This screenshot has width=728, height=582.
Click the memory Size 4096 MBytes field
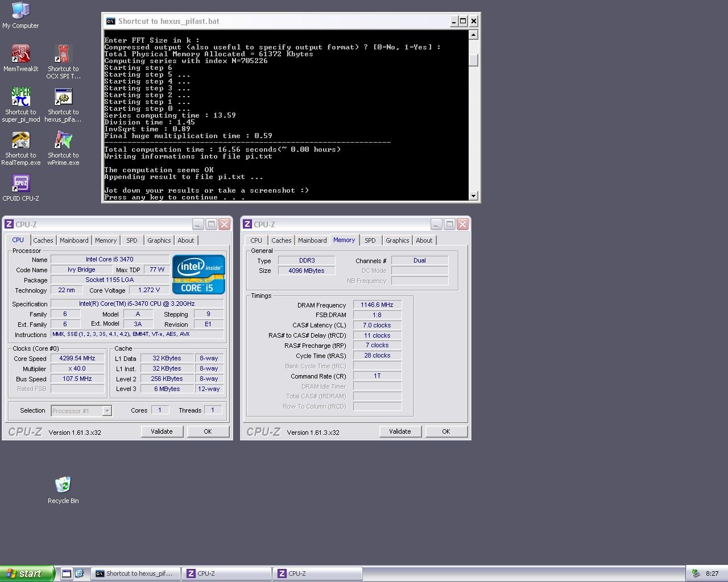(x=307, y=271)
